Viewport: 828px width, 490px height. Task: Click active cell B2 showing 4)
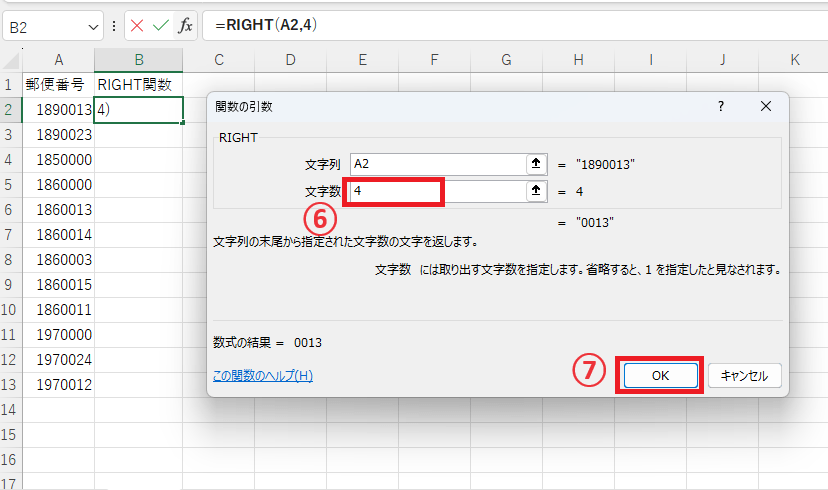point(139,110)
